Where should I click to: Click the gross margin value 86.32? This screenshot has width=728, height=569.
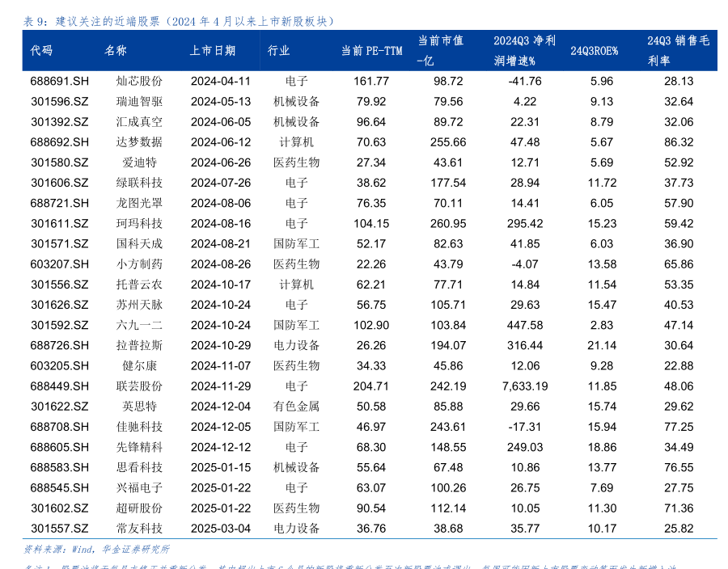click(x=679, y=142)
